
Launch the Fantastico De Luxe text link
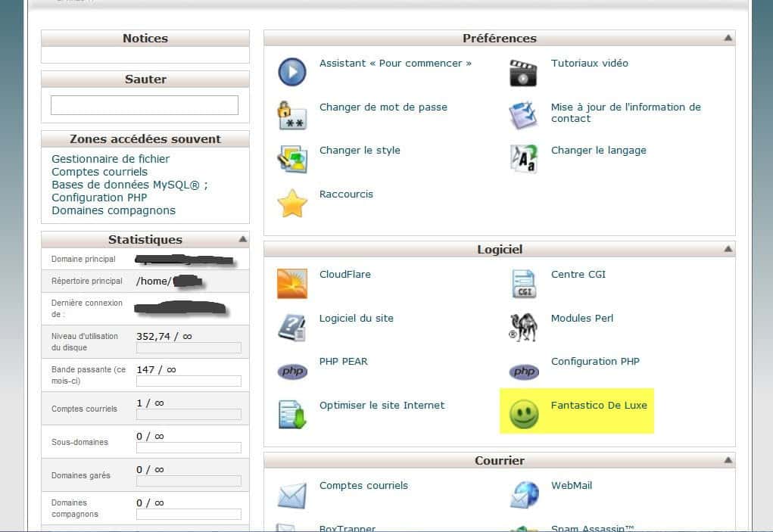tap(599, 406)
